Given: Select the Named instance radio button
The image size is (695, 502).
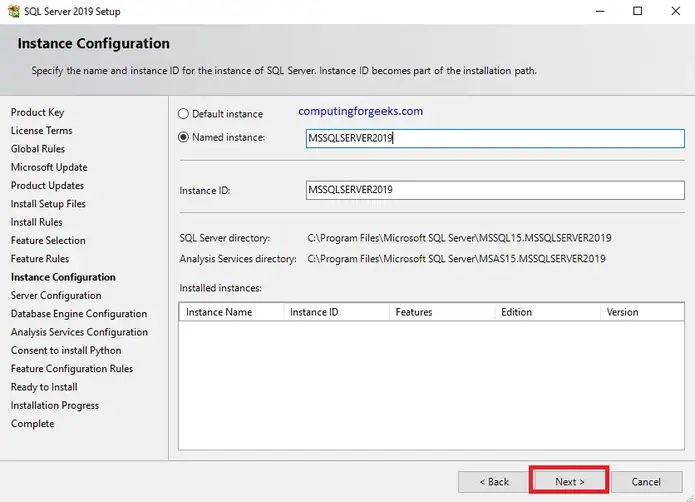Looking at the screenshot, I should click(183, 138).
